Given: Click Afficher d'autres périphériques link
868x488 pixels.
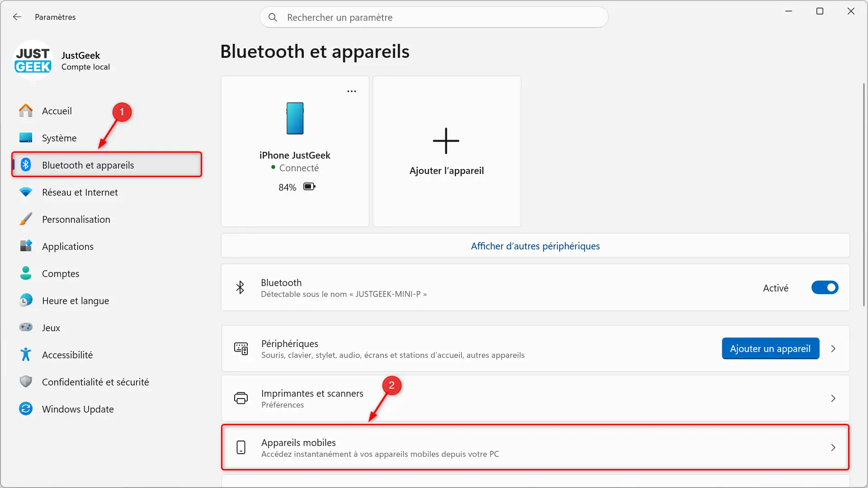Looking at the screenshot, I should (535, 246).
